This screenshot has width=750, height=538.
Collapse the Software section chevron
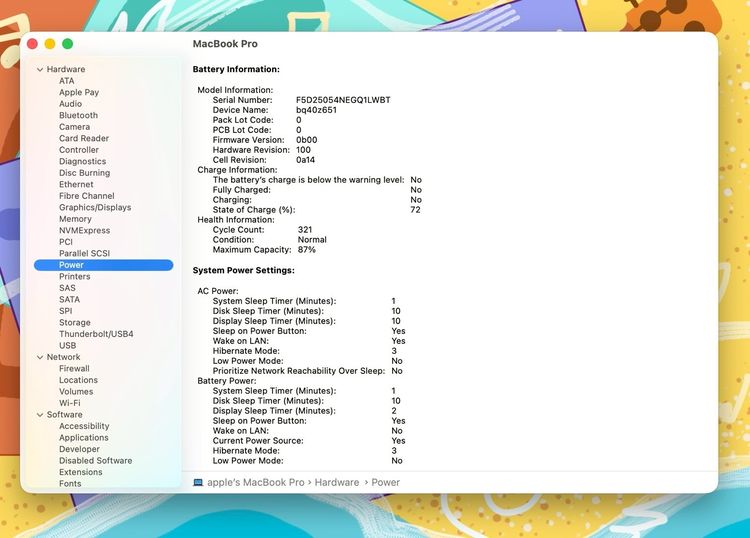(40, 415)
